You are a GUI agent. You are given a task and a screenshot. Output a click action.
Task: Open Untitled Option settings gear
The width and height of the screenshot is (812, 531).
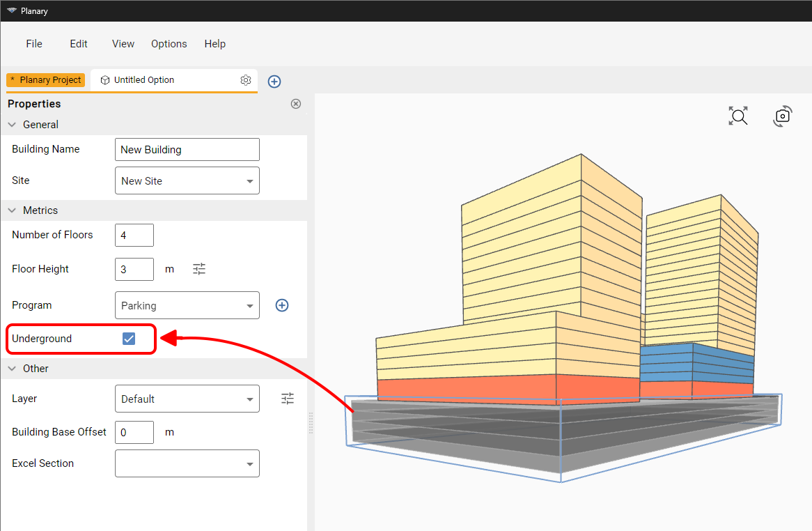click(245, 79)
